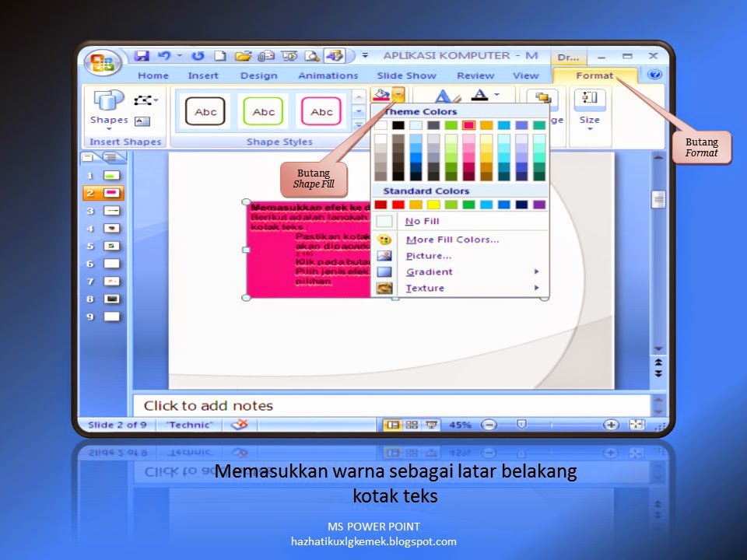Select slide 9 thumbnail

coord(111,317)
